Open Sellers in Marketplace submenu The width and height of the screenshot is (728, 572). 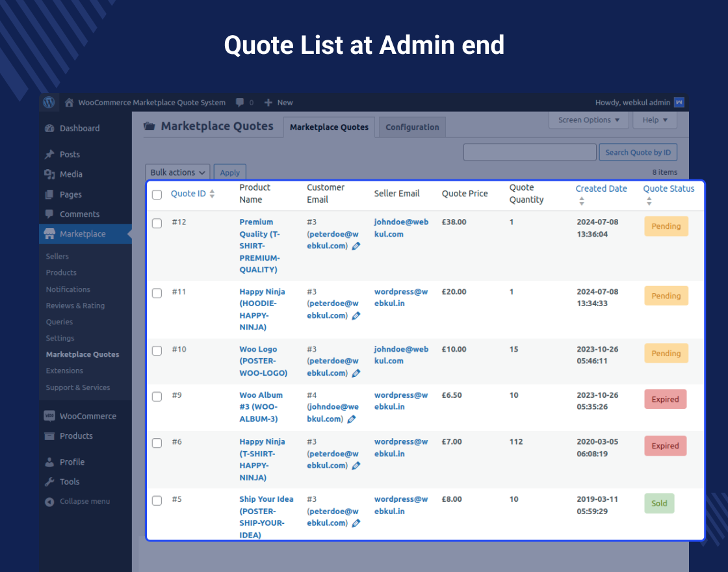pos(57,256)
